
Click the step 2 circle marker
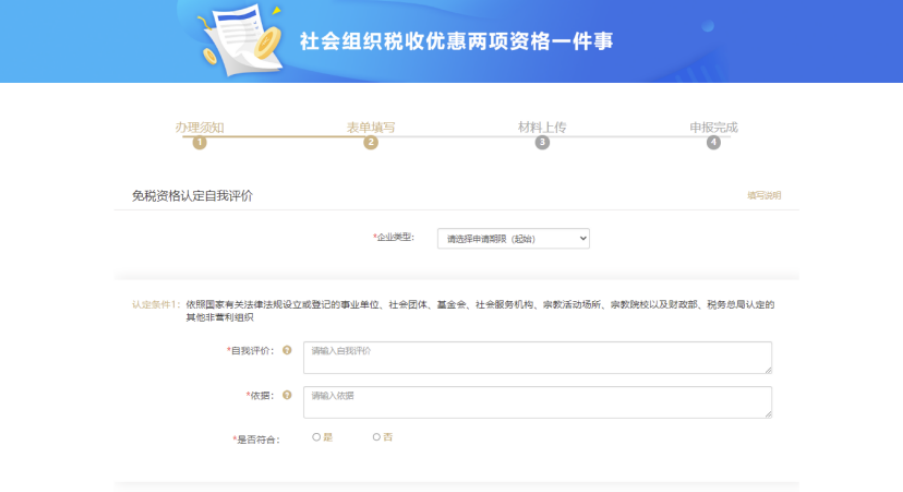click(x=371, y=143)
